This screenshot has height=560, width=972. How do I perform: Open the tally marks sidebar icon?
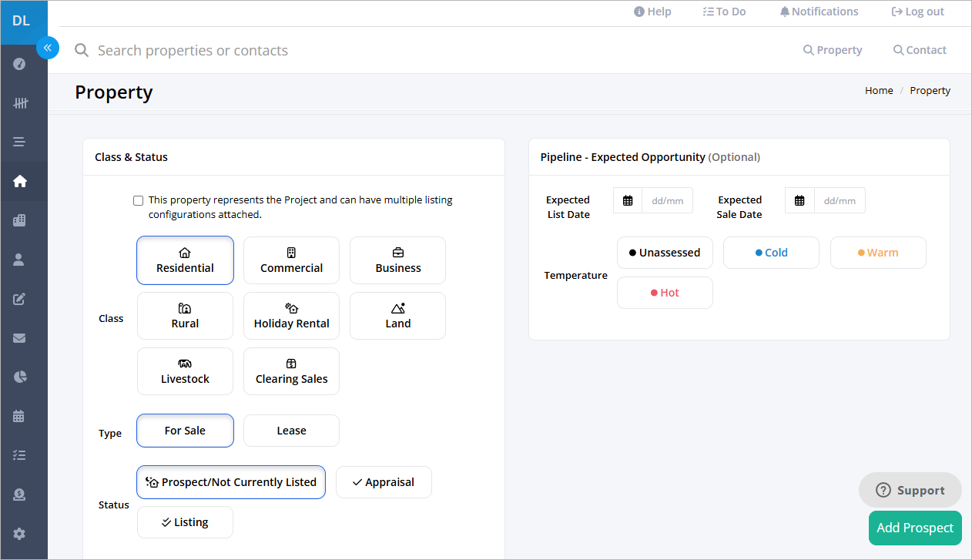click(20, 103)
